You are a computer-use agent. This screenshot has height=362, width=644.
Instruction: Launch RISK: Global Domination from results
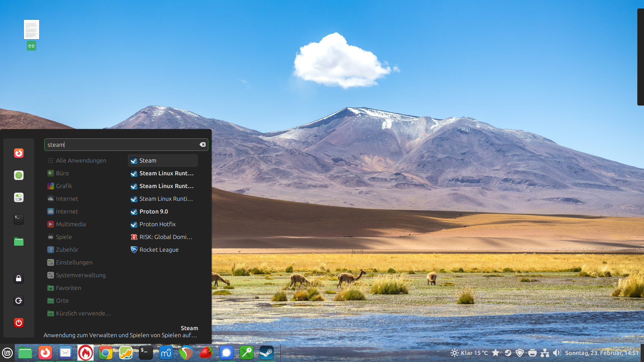[x=163, y=237]
